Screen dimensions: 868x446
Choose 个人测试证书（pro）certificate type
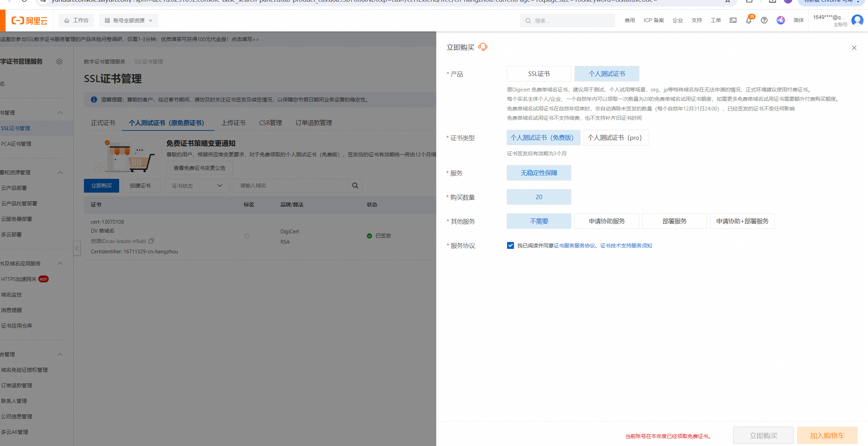coord(616,138)
